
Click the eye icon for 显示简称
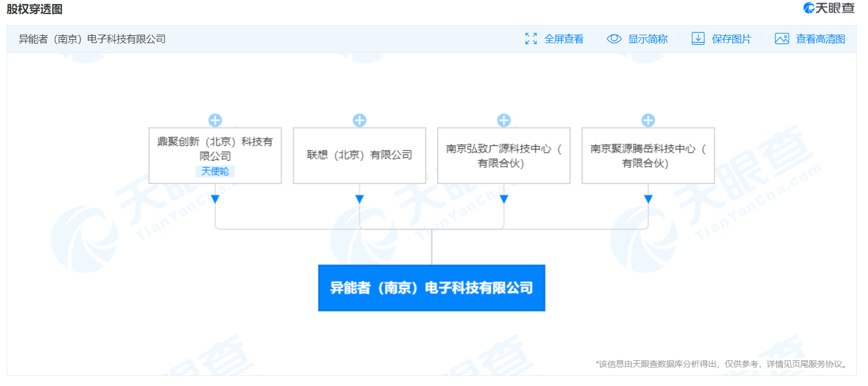click(614, 39)
